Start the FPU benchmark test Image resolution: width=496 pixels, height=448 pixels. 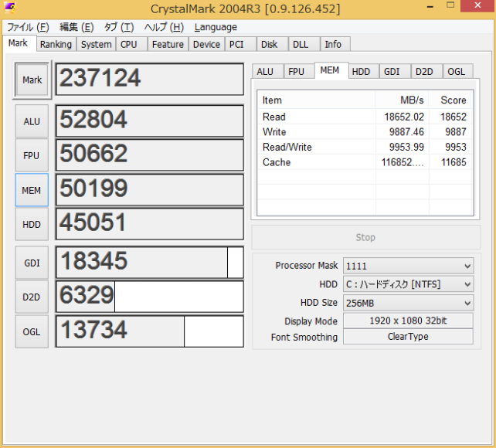pyautogui.click(x=32, y=155)
